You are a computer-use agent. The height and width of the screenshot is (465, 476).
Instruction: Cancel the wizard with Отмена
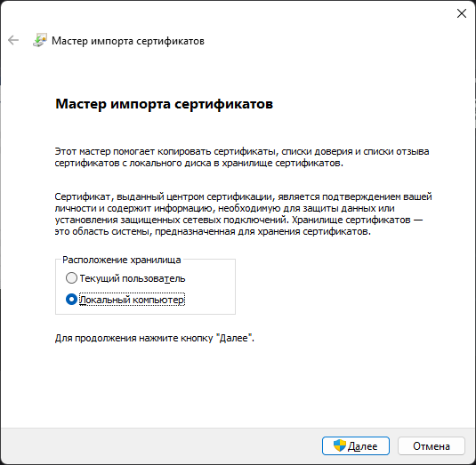[x=432, y=446]
